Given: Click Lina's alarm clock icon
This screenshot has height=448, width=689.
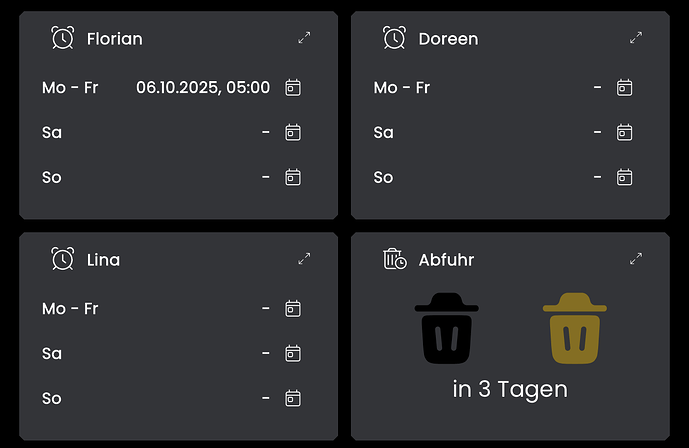Looking at the screenshot, I should (63, 259).
